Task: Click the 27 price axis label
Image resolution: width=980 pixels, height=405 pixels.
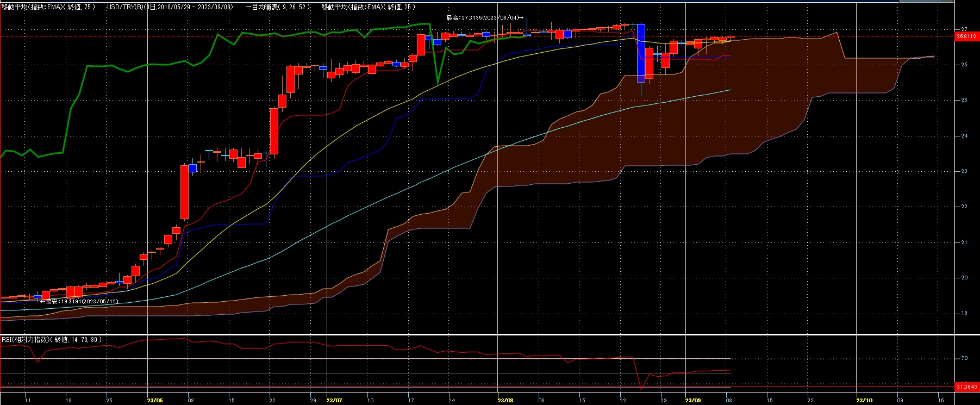Action: (x=964, y=29)
